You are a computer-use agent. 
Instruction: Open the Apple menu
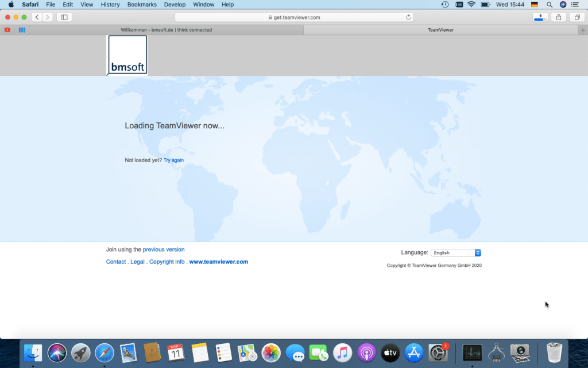pos(11,5)
